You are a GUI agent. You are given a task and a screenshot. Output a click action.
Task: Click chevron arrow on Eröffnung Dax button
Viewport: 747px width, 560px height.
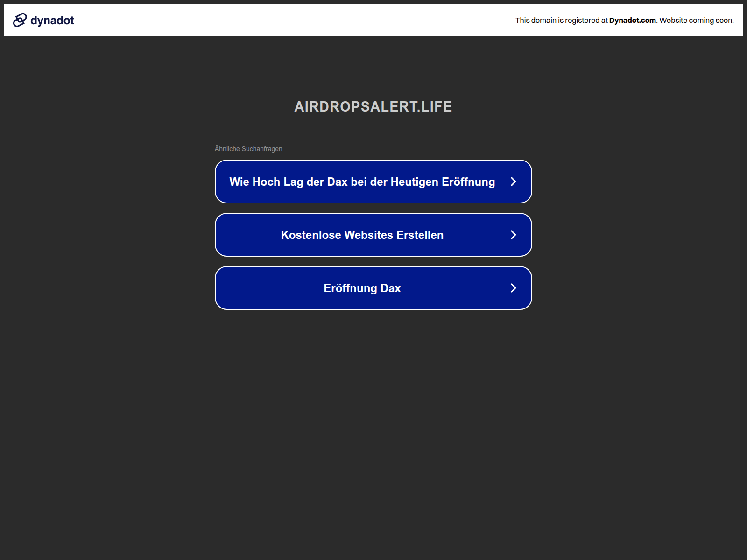coord(513,288)
